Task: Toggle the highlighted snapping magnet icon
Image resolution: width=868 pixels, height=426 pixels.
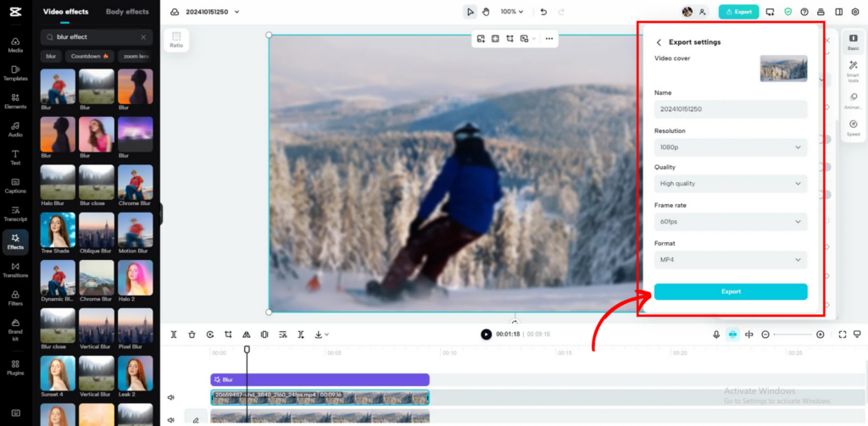Action: (732, 335)
